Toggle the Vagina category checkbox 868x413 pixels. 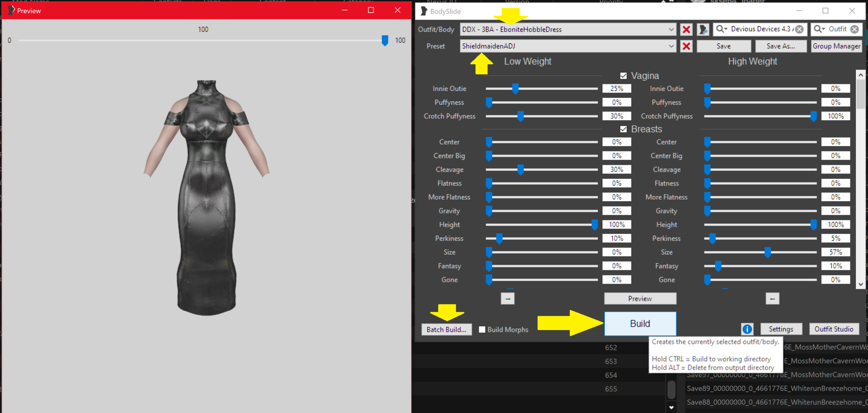623,76
